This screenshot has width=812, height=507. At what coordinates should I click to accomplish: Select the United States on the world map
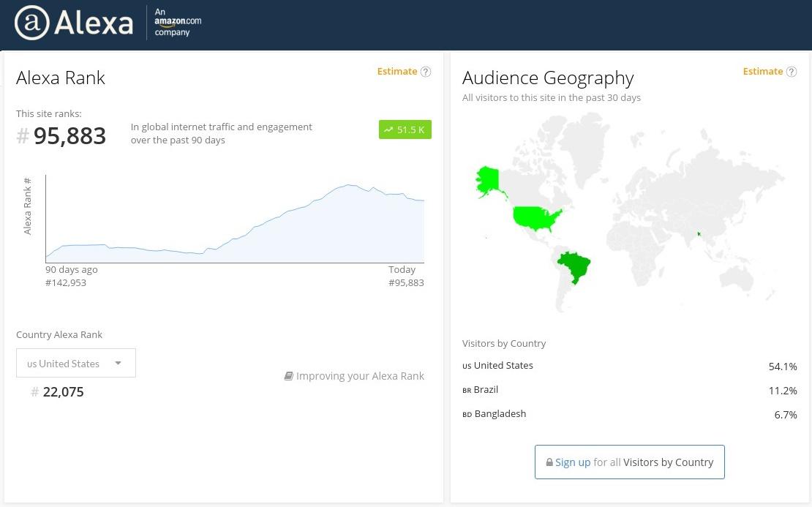(538, 214)
